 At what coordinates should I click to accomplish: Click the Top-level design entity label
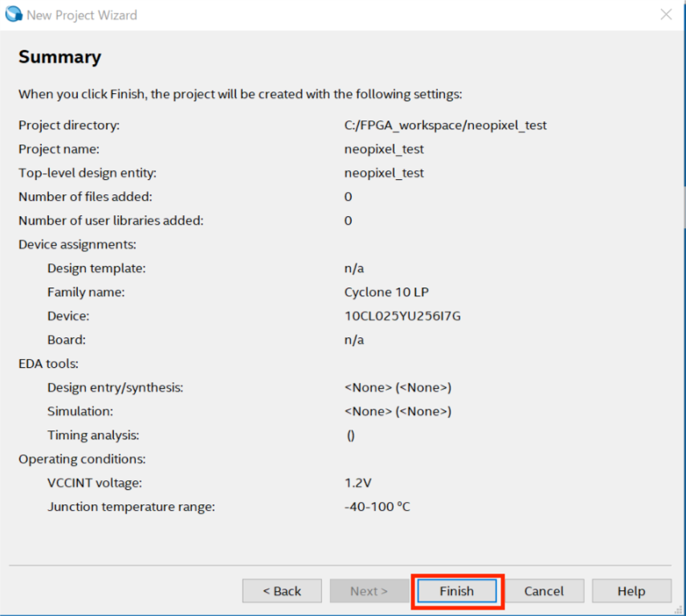pyautogui.click(x=87, y=173)
